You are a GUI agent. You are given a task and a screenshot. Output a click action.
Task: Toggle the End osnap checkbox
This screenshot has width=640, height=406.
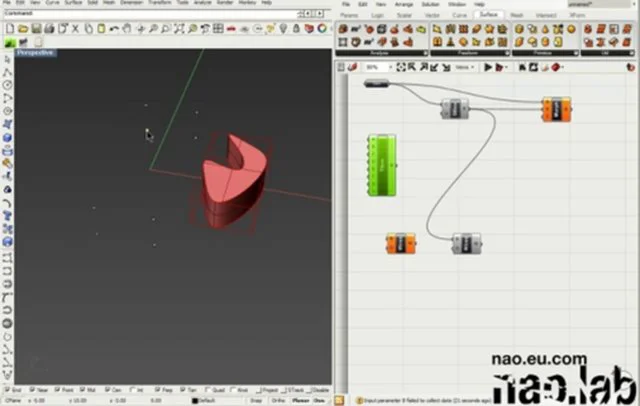(x=7, y=390)
